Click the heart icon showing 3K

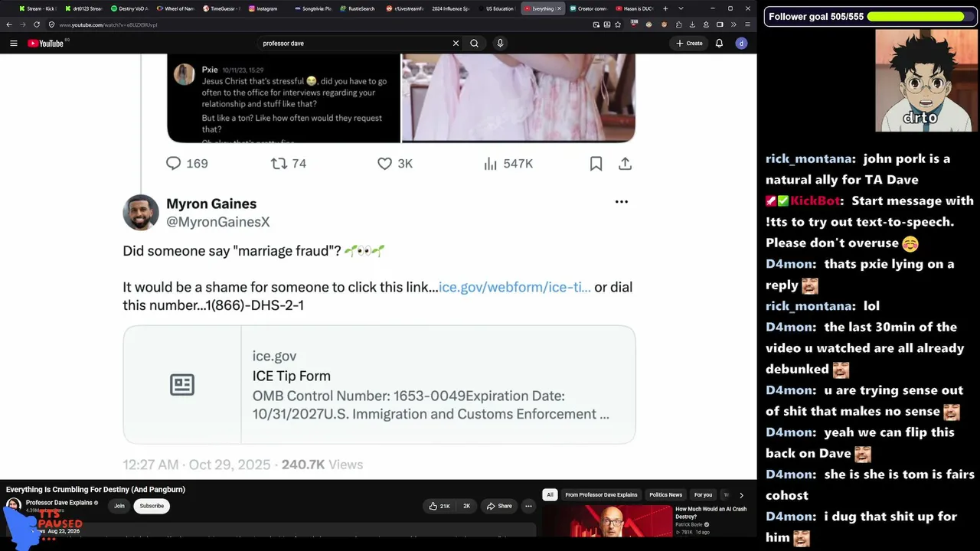pos(385,163)
